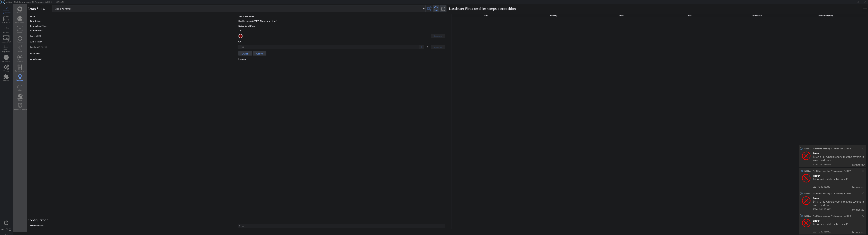Expand the Écran à Plu Alnitak device dropdown
This screenshot has width=868, height=235.
tap(424, 9)
